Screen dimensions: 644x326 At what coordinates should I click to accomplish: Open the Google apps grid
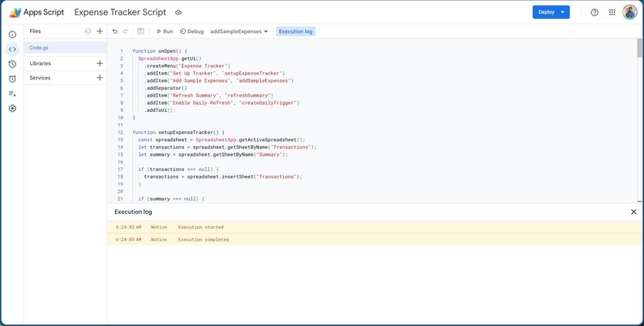tap(612, 12)
